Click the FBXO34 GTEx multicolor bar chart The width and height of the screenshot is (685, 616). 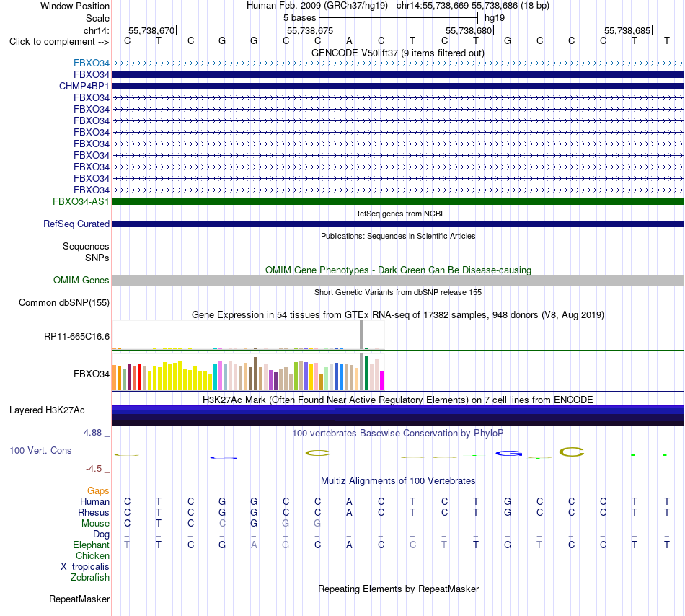click(x=248, y=371)
